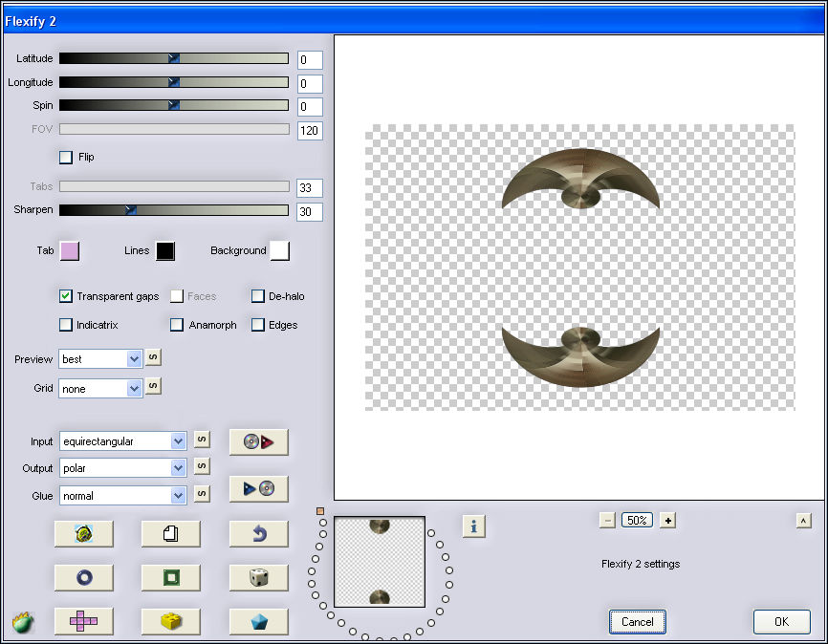Click the Latitude slider handle

174,58
